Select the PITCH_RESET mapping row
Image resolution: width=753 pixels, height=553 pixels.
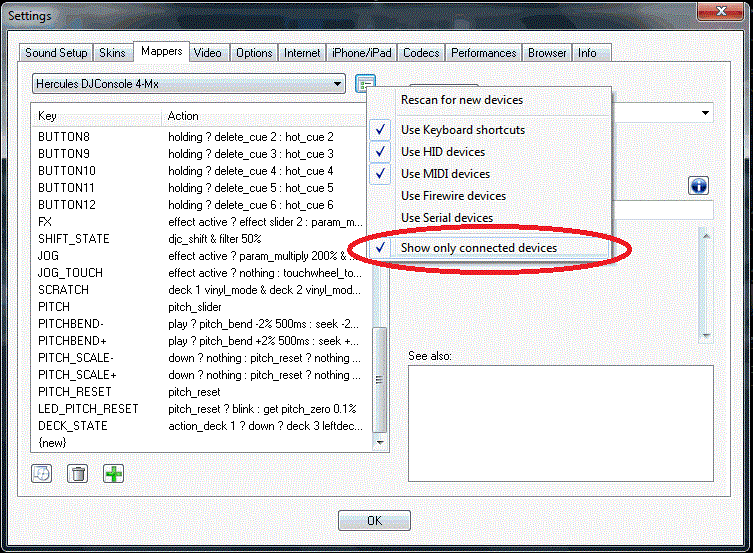click(202, 392)
